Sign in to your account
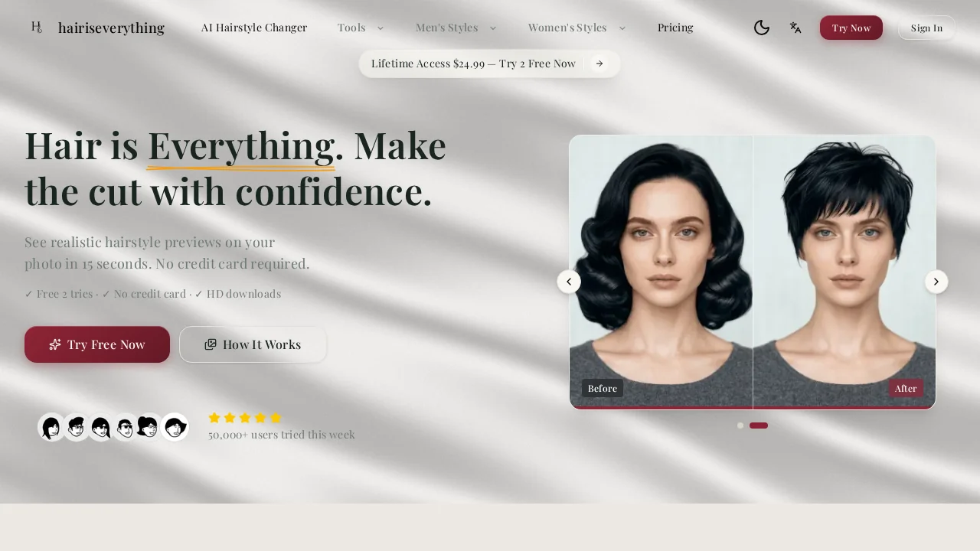Viewport: 980px width, 551px height. click(926, 28)
